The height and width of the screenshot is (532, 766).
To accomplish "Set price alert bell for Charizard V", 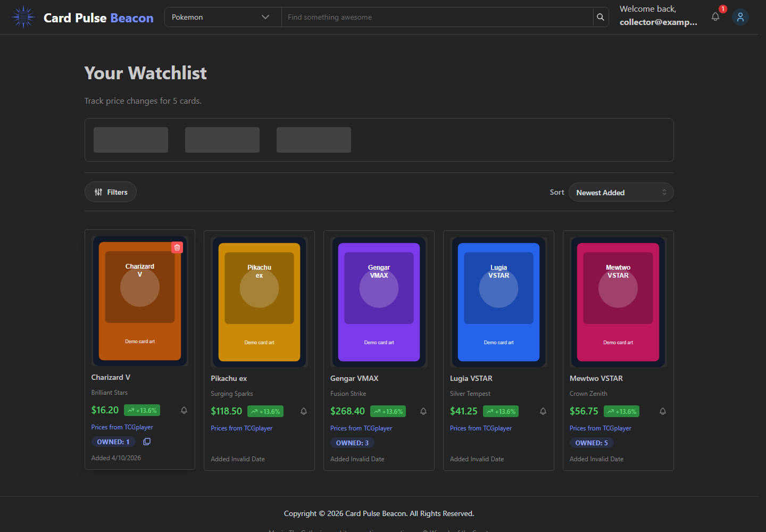I will coord(184,410).
